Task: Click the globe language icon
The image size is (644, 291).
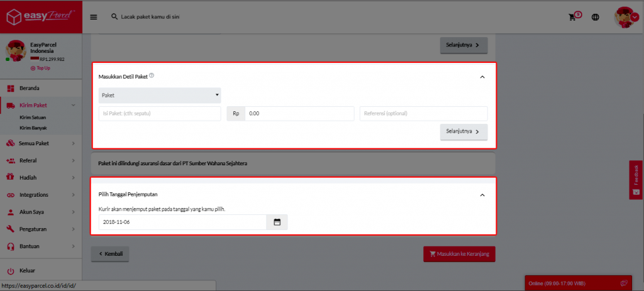Action: coord(595,17)
